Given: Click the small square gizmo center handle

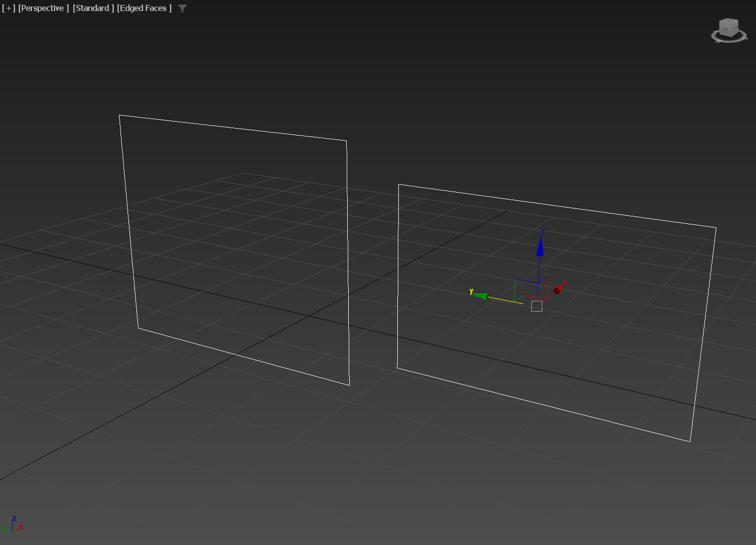Looking at the screenshot, I should 536,306.
